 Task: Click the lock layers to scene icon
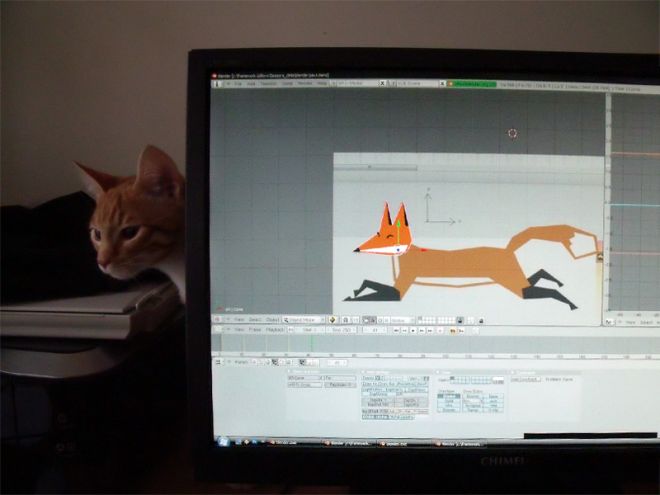(x=460, y=320)
